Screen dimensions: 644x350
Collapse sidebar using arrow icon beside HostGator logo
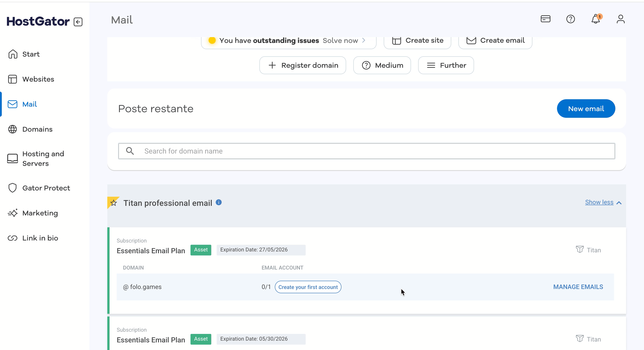[x=78, y=22]
